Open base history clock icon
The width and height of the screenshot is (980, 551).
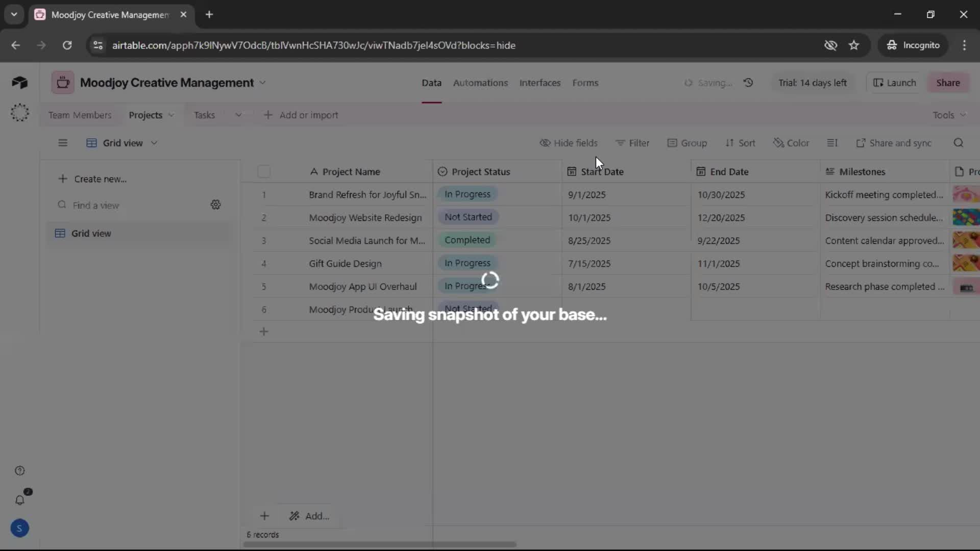748,83
